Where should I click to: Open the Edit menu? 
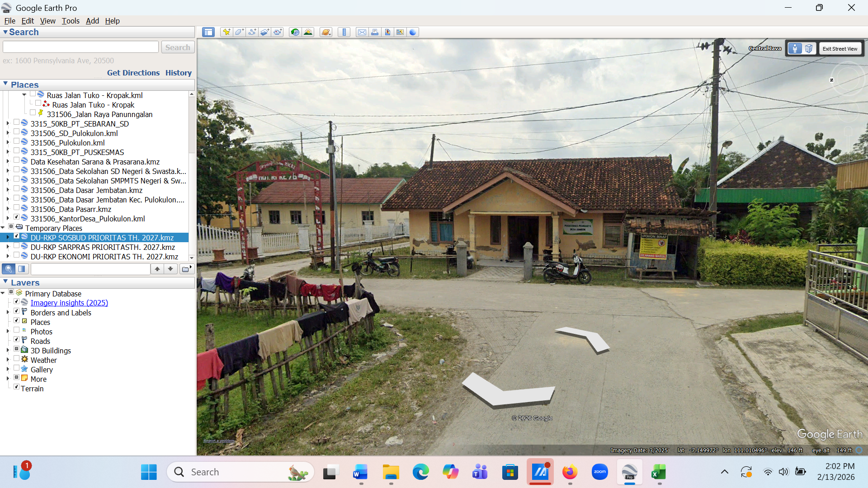[28, 21]
